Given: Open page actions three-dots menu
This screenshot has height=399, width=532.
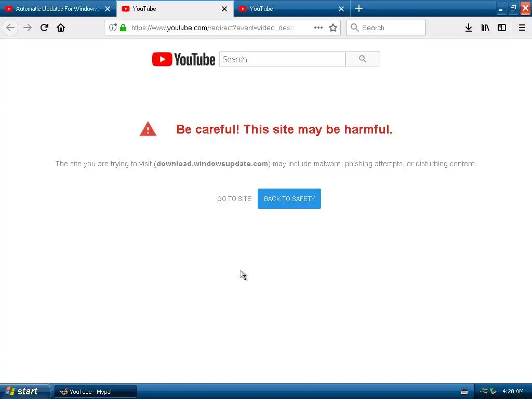Looking at the screenshot, I should click(318, 28).
